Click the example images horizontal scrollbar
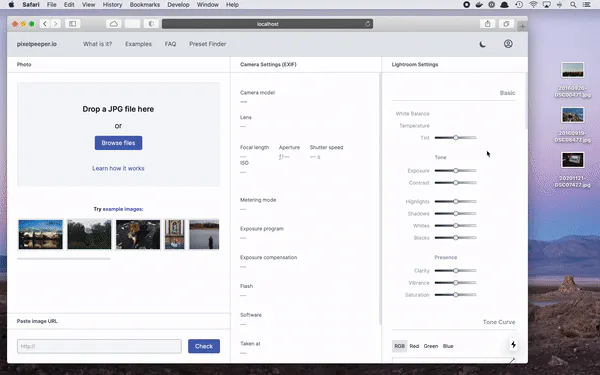This screenshot has width=600, height=375. (64, 259)
